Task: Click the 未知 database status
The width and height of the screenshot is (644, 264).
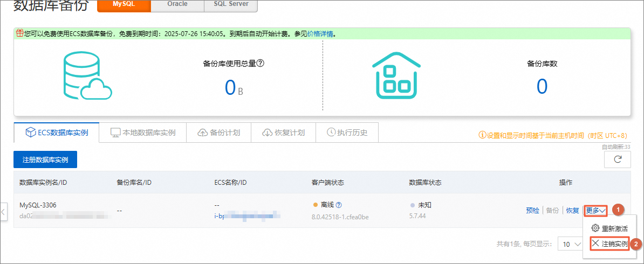Action: [424, 205]
